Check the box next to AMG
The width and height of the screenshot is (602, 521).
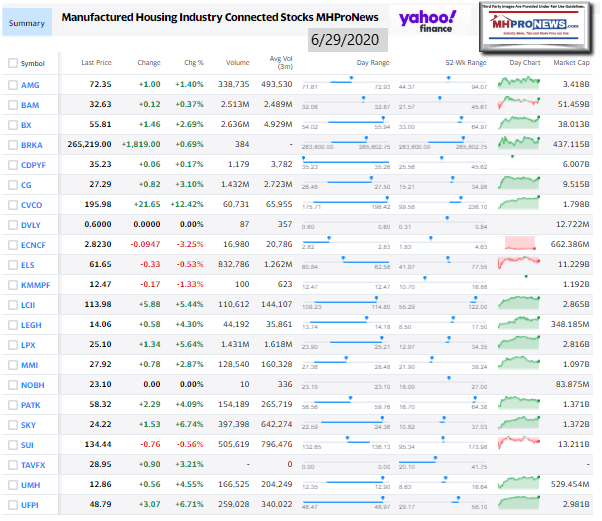tap(12, 87)
